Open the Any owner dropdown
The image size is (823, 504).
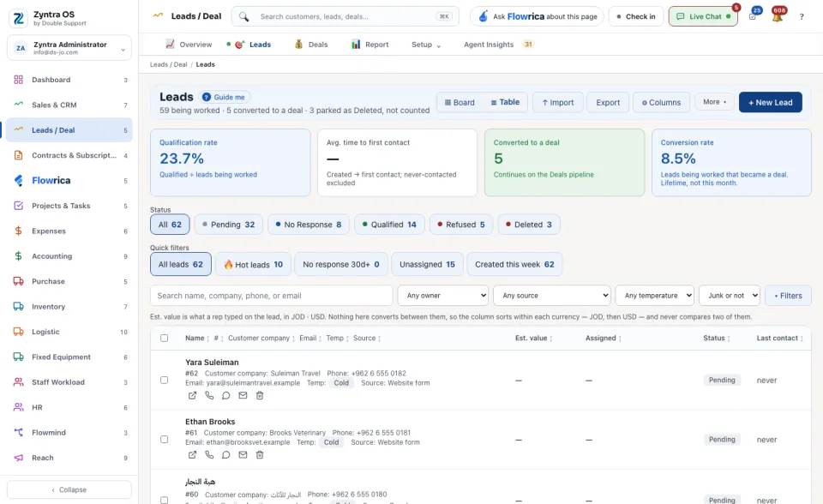(443, 296)
